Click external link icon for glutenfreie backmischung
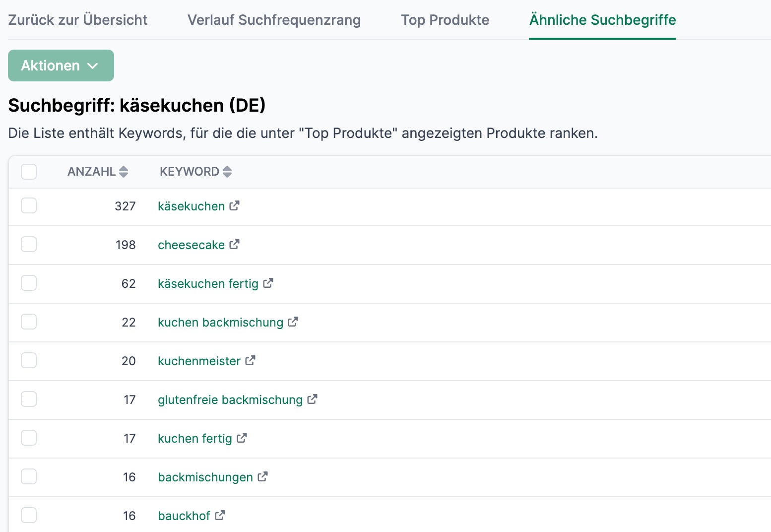 [313, 399]
